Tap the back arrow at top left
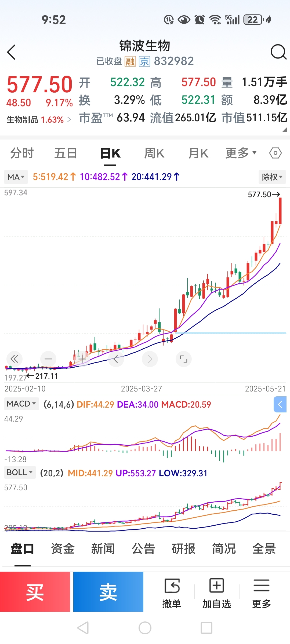Viewport: 290px width, 644px height. 11,52
